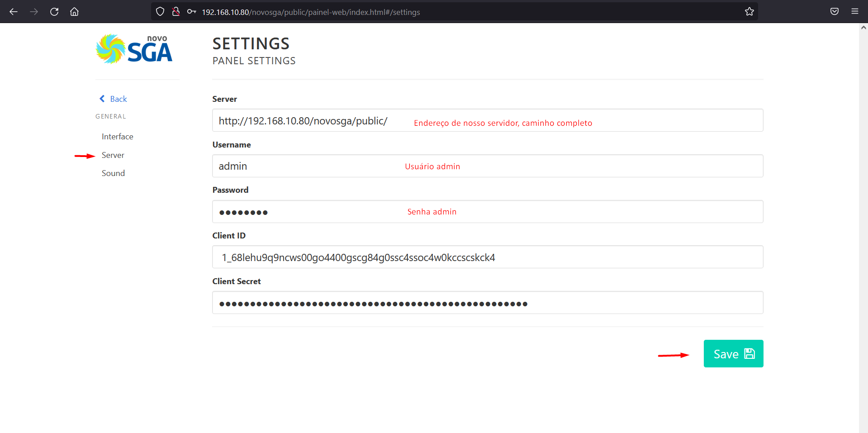
Task: Click the saved password key icon
Action: (x=191, y=12)
